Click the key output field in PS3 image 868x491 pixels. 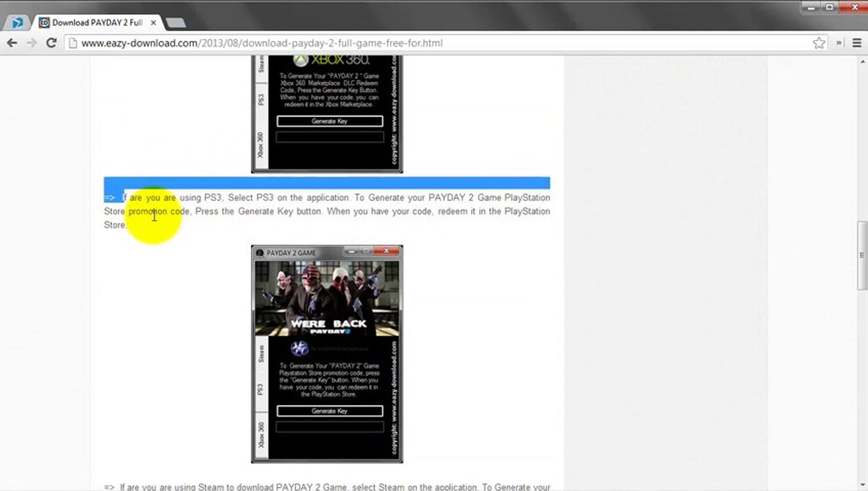[x=329, y=427]
